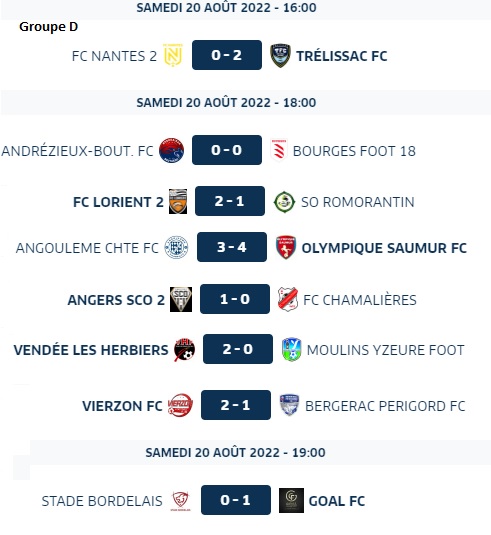Image resolution: width=491 pixels, height=535 pixels.
Task: Click the Bourges Foot 18 red crest
Action: click(x=279, y=150)
